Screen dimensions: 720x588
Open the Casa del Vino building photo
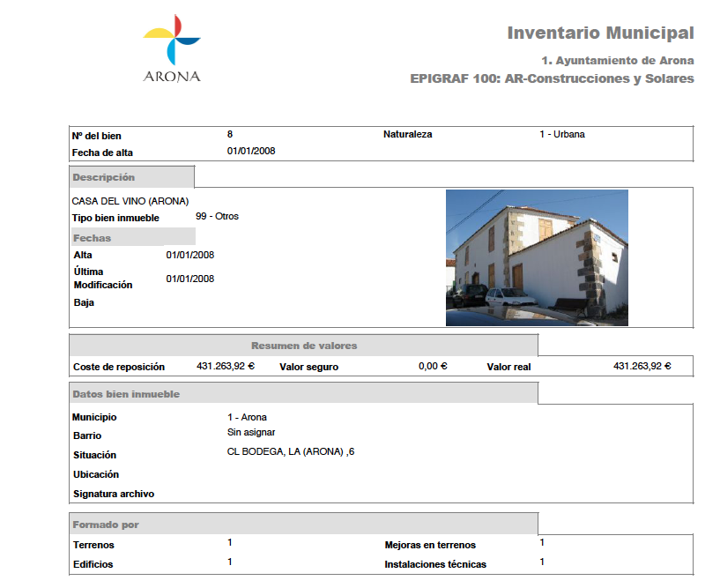(537, 257)
